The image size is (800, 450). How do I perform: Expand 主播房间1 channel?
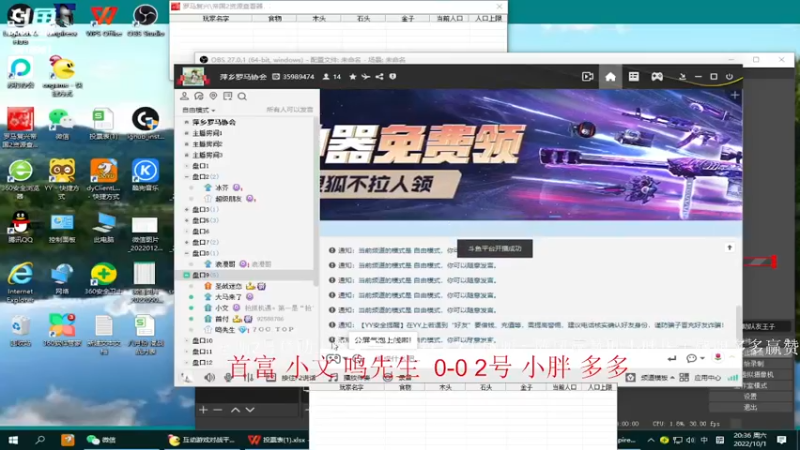tap(187, 133)
